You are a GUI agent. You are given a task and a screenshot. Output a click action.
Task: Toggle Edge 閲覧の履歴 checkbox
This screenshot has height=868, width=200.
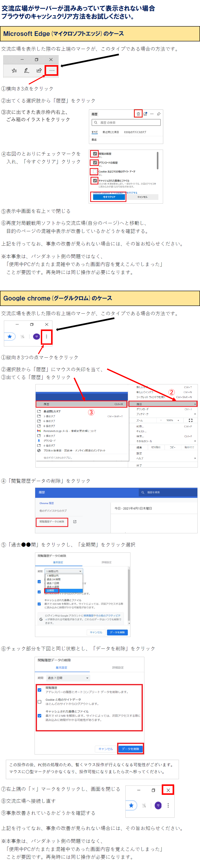point(95,154)
